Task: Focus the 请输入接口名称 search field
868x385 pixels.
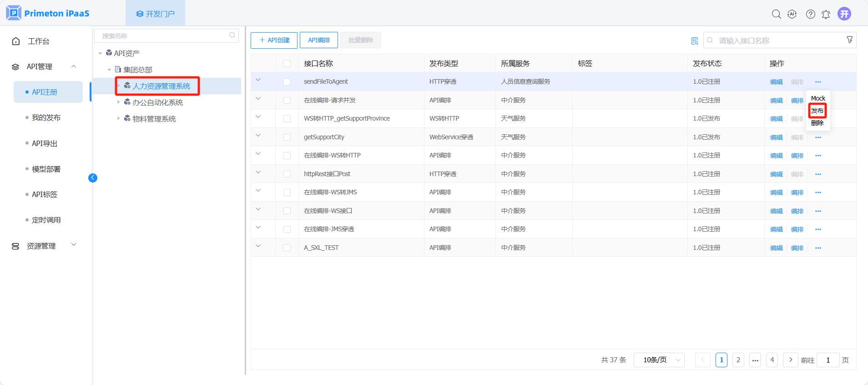Action: 778,41
